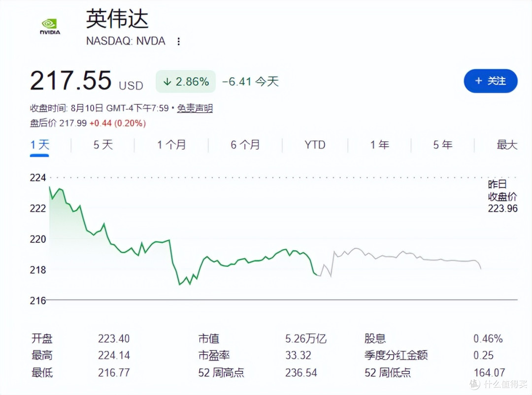This screenshot has height=395, width=532.
Task: Select the 1 年 range tab
Action: pos(379,145)
